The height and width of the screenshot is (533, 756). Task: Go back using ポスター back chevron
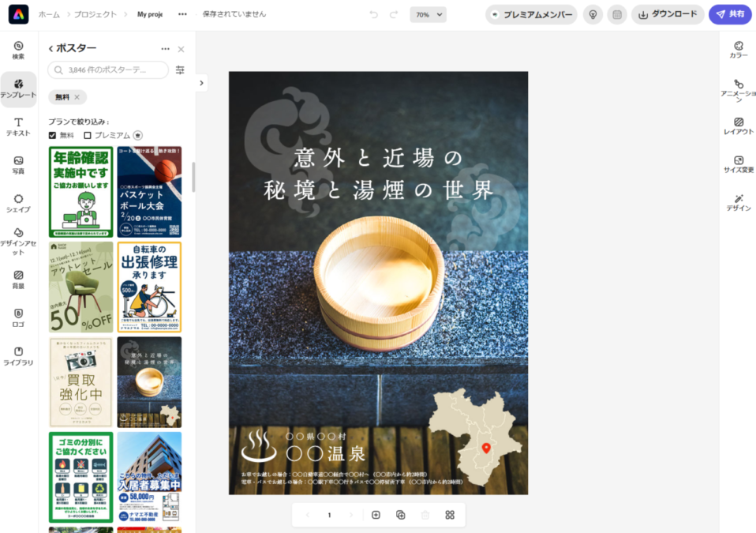[x=51, y=49]
